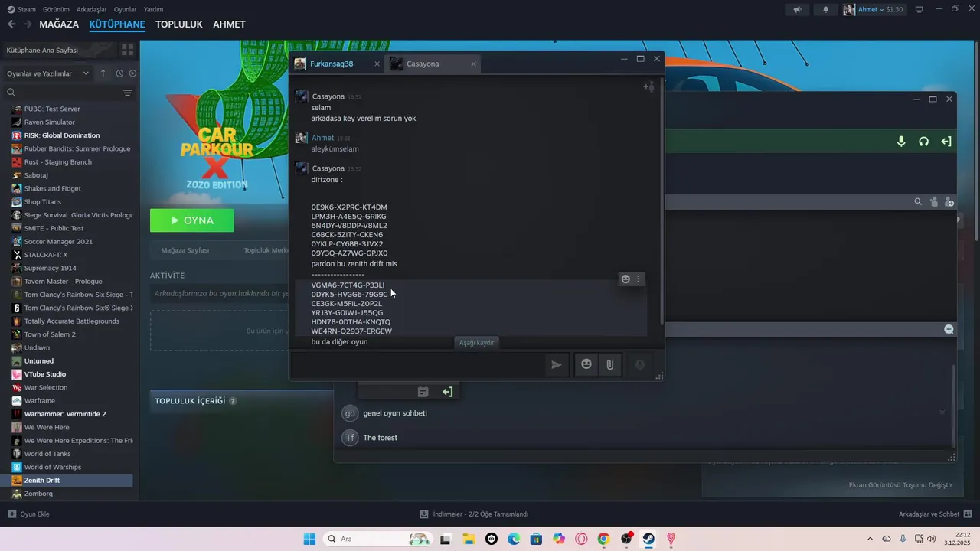Open the Arkadaşlar menu
Screen dimensions: 980x551
click(92, 9)
